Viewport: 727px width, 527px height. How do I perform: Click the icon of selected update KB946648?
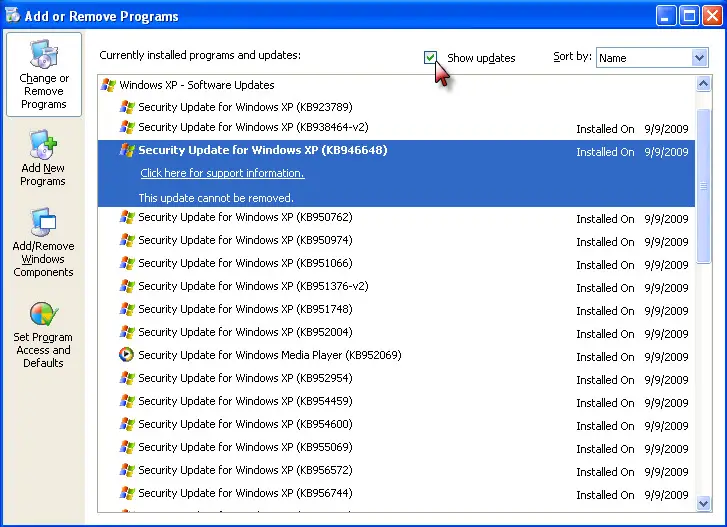(x=127, y=150)
